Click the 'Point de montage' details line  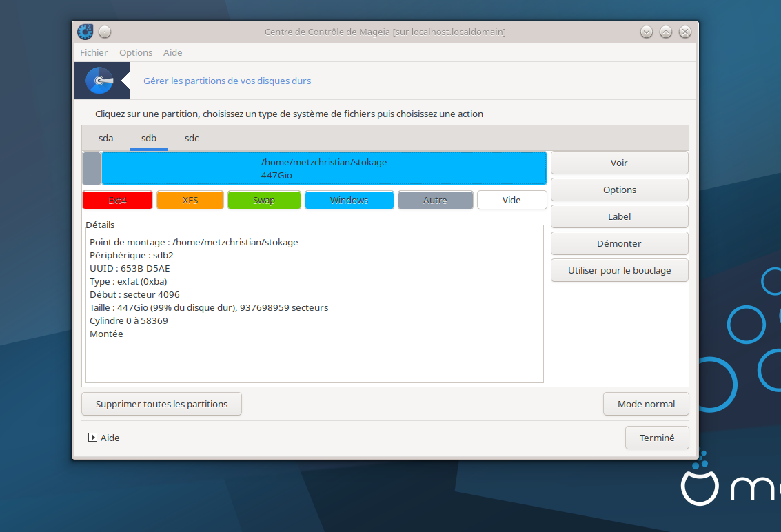tap(194, 242)
